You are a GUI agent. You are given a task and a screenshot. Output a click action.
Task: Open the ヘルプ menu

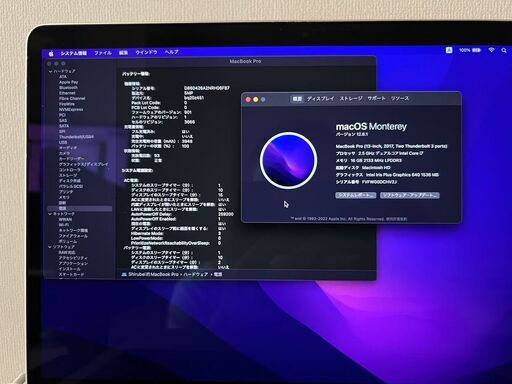[172, 52]
